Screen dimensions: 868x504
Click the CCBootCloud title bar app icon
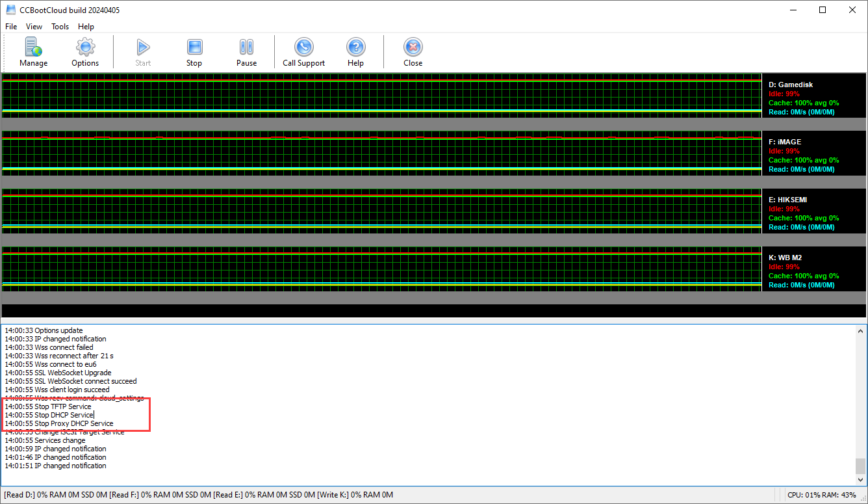click(10, 10)
